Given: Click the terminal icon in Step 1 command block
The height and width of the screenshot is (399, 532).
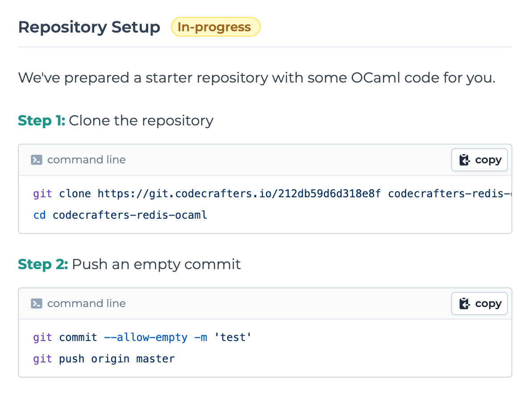Looking at the screenshot, I should (x=37, y=159).
